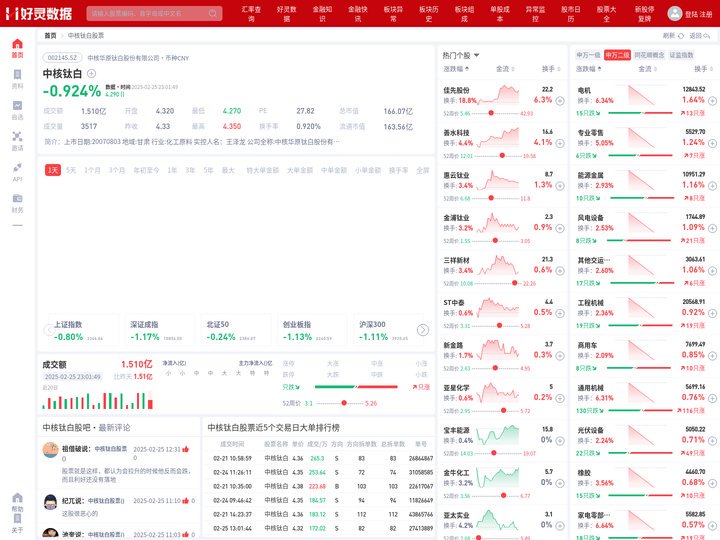This screenshot has height=540, width=720.
Task: Open the 金融知识 top menu
Action: click(x=322, y=14)
